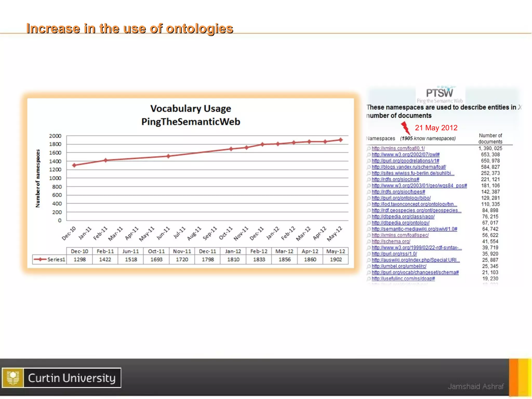Viewport: 532px width, 399px height.
Task: Open the usefulinc.com/ns/doap# link
Action: point(403,279)
